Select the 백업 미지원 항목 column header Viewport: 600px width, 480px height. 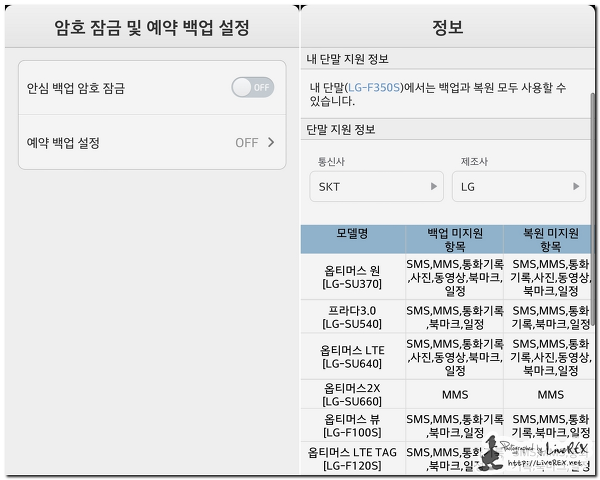[x=455, y=239]
